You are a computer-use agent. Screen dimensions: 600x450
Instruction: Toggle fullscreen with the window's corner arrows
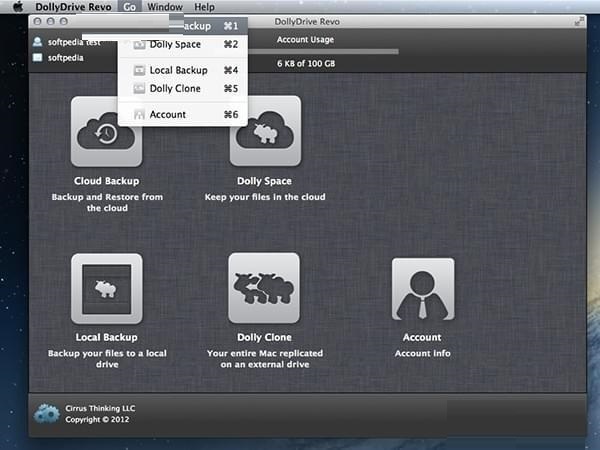click(x=579, y=22)
